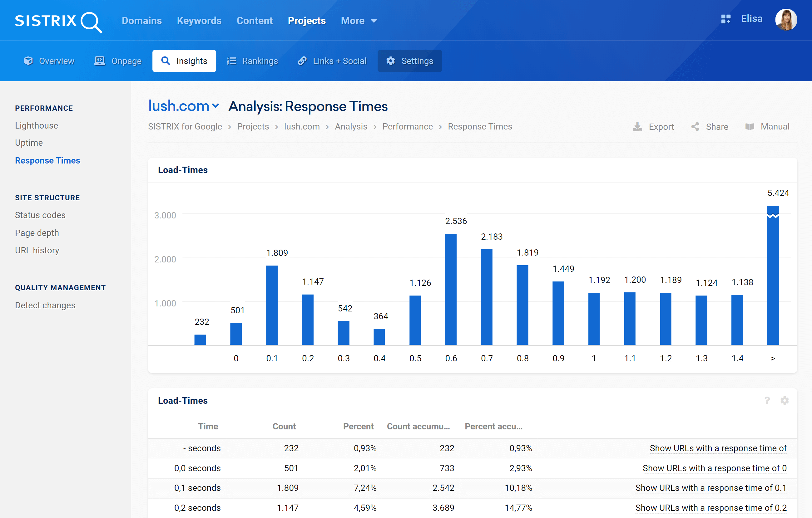Click the 0,1 seconds table cell
This screenshot has height=518, width=812.
(197, 488)
